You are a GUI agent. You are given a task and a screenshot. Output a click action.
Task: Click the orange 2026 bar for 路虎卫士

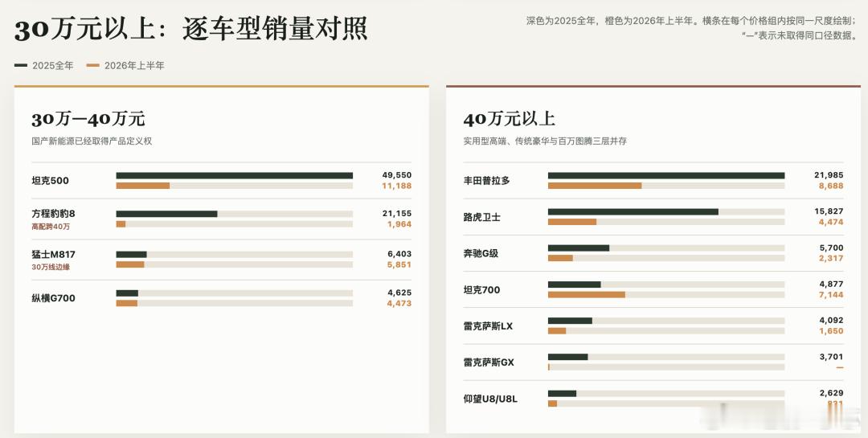(x=572, y=222)
